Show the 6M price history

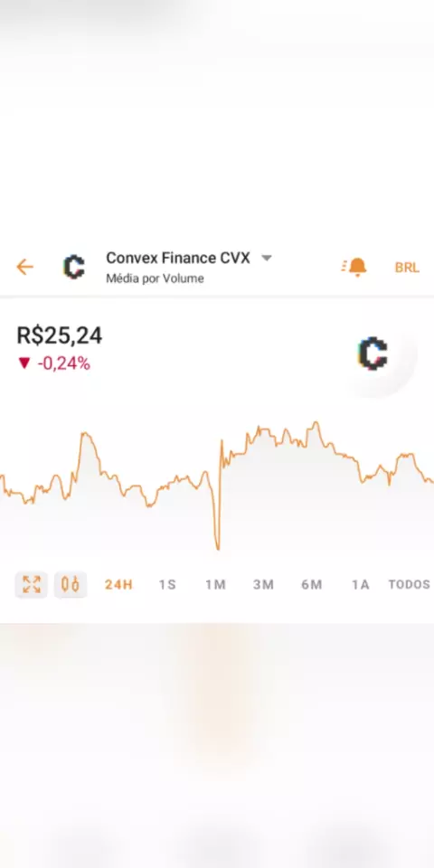(x=312, y=585)
